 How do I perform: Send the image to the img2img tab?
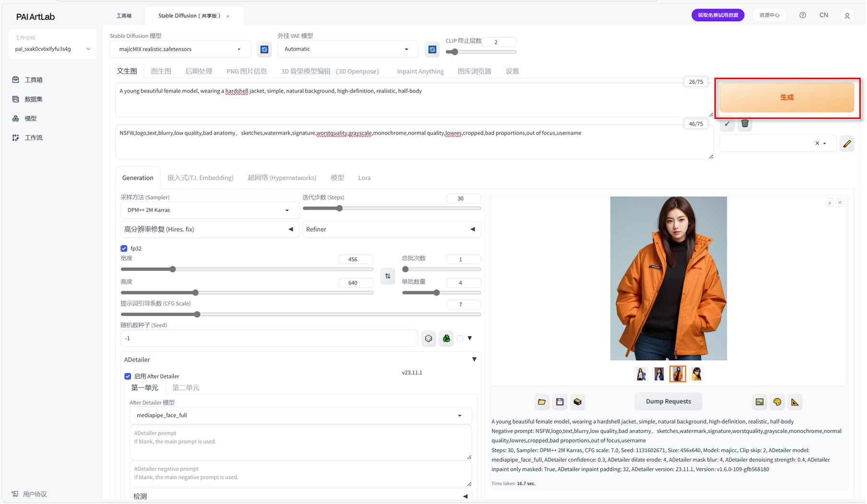(760, 402)
